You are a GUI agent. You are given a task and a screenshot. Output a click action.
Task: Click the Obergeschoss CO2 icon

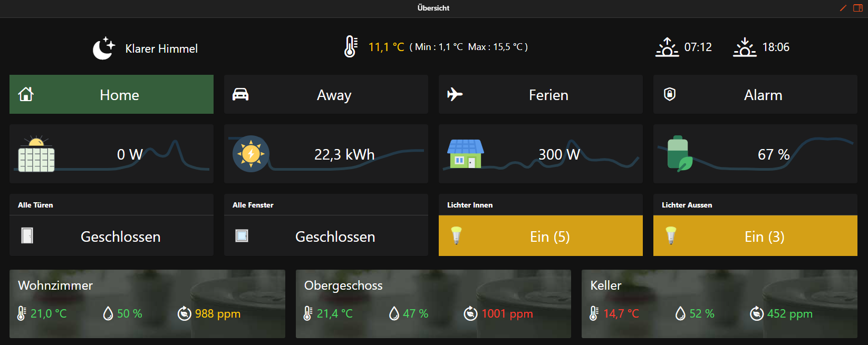[470, 313]
